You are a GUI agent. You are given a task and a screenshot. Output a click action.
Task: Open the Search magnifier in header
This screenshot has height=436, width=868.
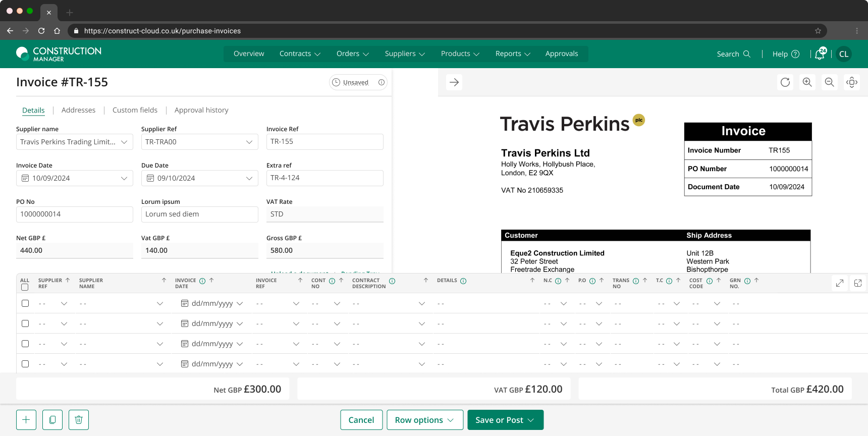click(x=747, y=54)
